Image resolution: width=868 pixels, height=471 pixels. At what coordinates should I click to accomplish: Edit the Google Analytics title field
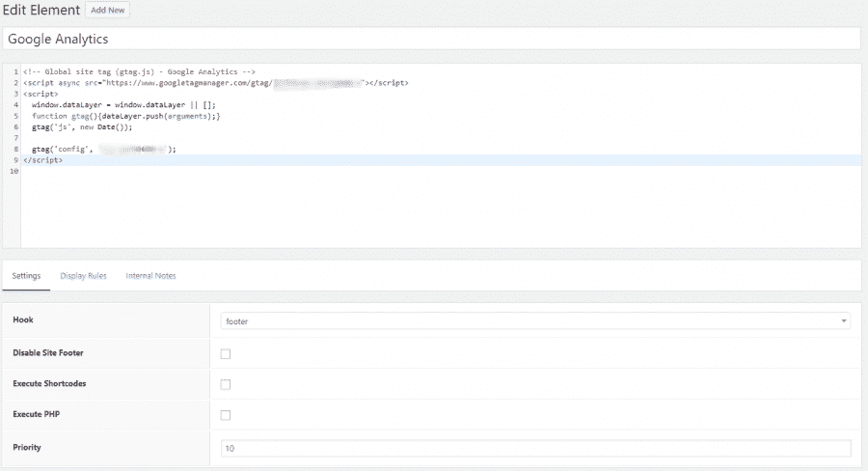pos(432,39)
